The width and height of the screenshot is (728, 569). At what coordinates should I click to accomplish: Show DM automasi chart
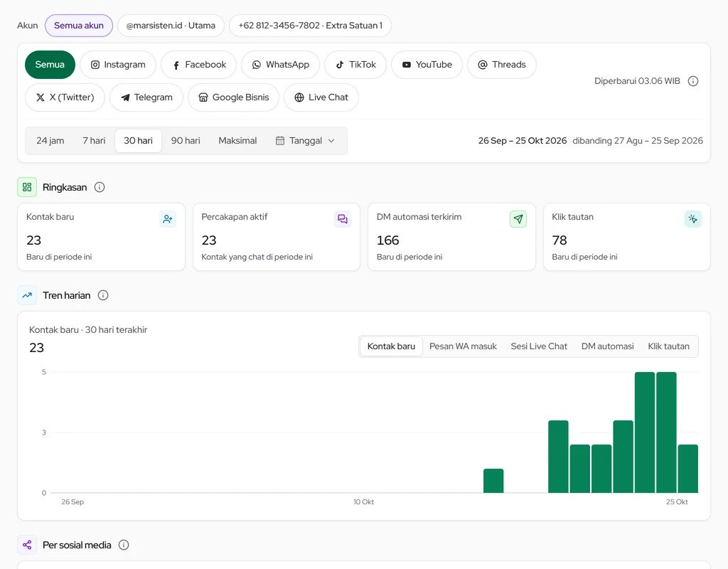pyautogui.click(x=607, y=346)
